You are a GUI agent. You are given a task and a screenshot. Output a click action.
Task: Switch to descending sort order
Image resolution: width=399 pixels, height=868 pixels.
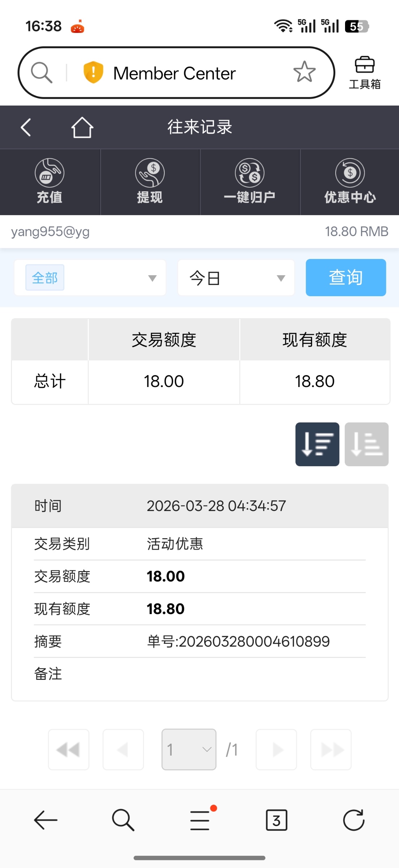(x=317, y=444)
